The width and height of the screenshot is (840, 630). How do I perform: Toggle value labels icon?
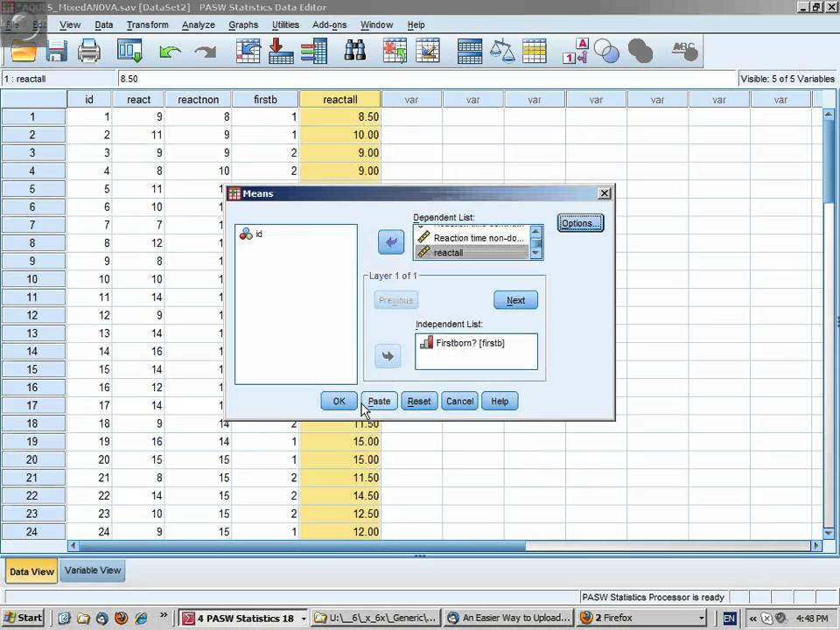(576, 52)
